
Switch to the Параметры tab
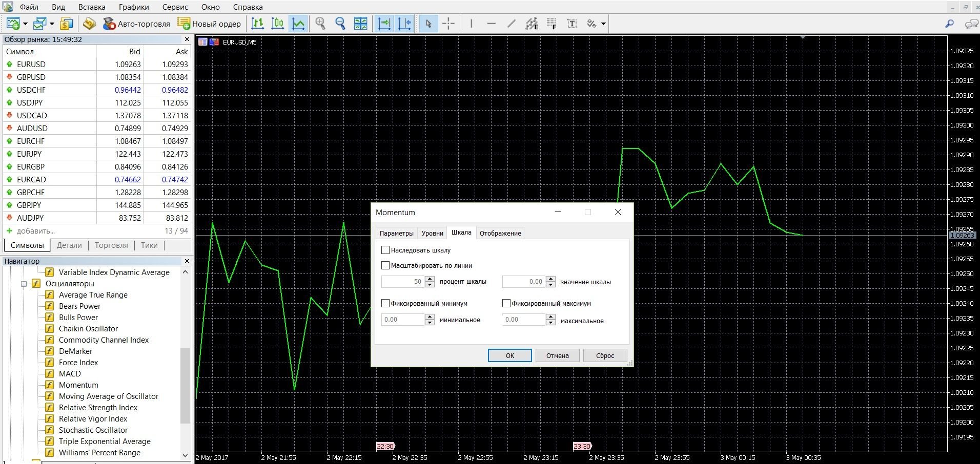pyautogui.click(x=396, y=233)
